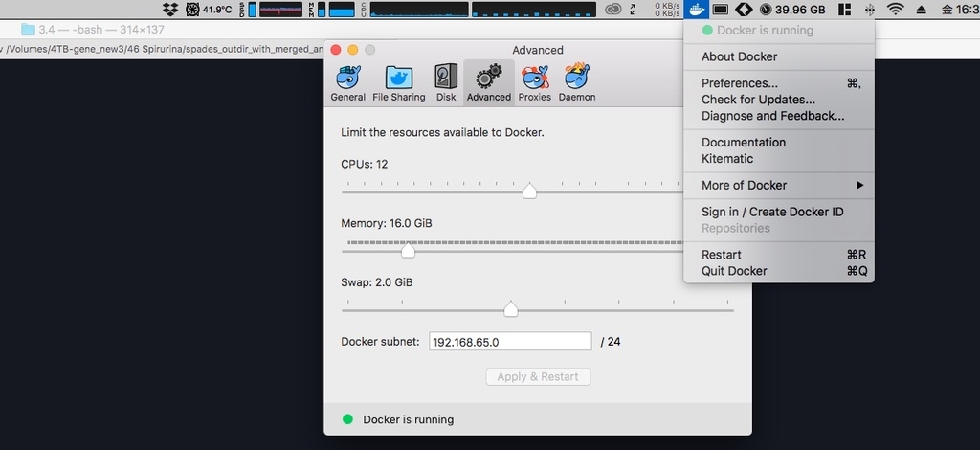Click the display icon beside Docker whale
The image size is (980, 450).
(x=721, y=10)
